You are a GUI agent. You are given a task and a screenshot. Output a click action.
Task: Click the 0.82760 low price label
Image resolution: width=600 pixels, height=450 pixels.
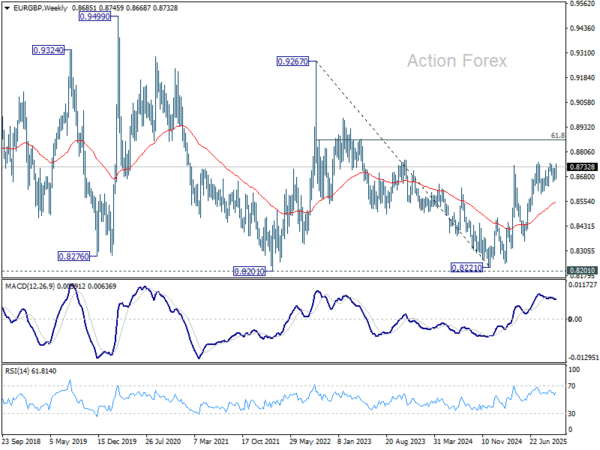pyautogui.click(x=75, y=256)
